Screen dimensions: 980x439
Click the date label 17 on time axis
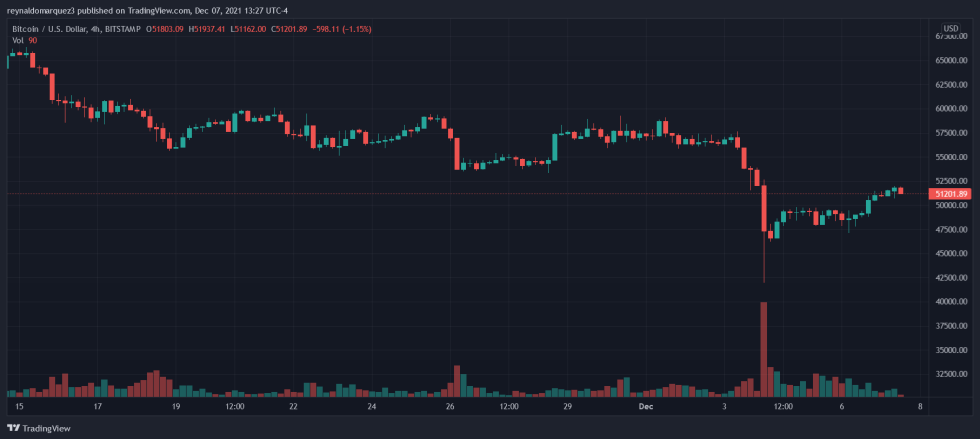[97, 406]
